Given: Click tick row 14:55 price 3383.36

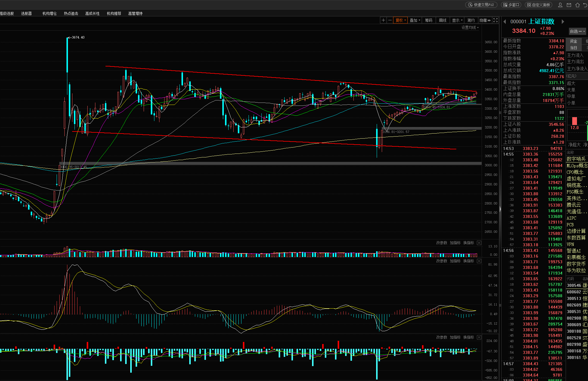Looking at the screenshot, I should [530, 154].
